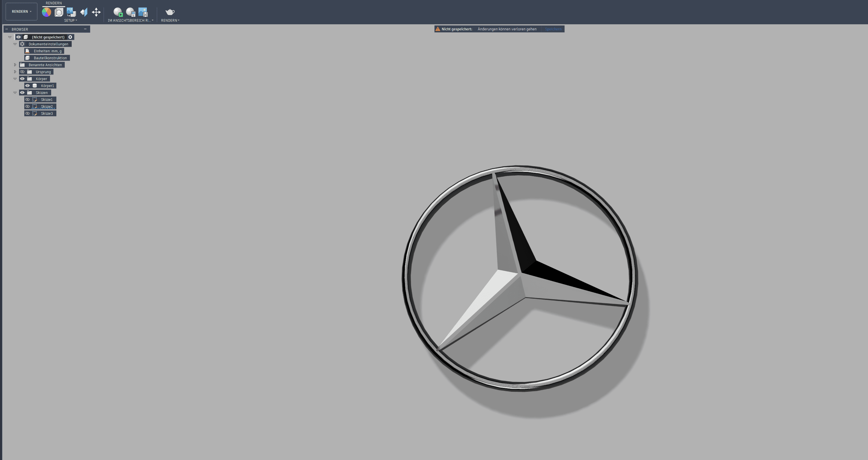The height and width of the screenshot is (460, 868).
Task: Select the Skizze3 label in browser
Action: pos(47,114)
